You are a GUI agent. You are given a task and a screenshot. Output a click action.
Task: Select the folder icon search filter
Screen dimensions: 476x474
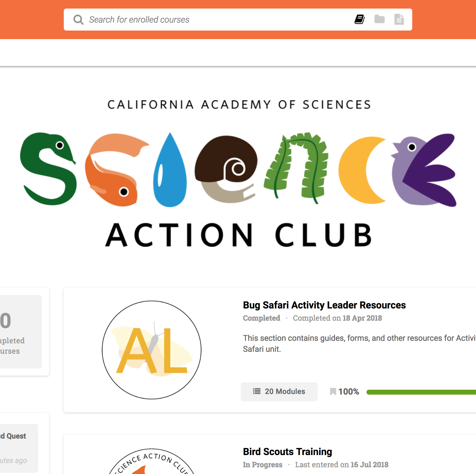(x=379, y=19)
